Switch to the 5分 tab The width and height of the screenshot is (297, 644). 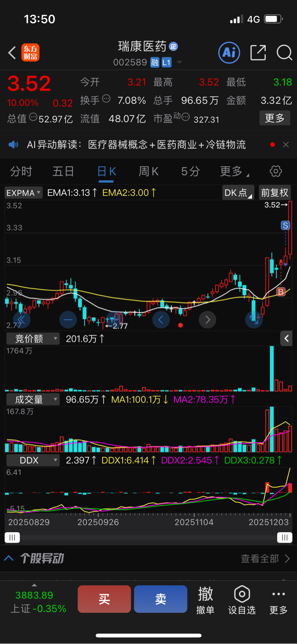click(x=190, y=171)
